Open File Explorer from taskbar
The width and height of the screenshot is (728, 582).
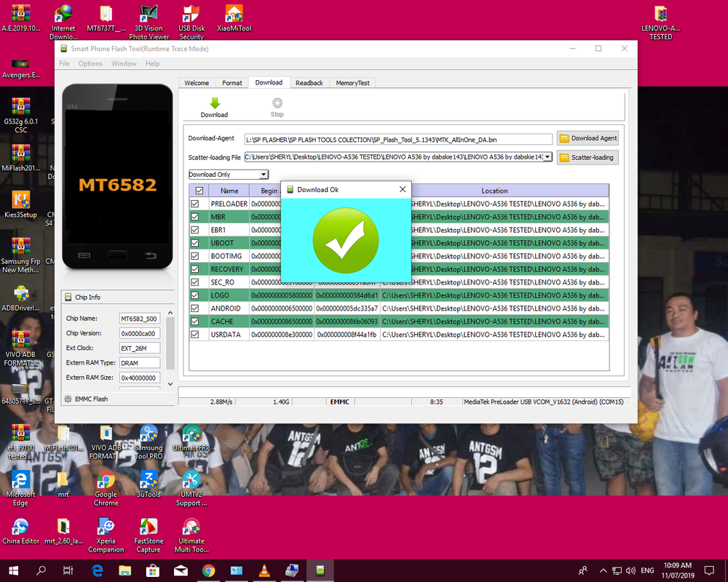(x=124, y=570)
